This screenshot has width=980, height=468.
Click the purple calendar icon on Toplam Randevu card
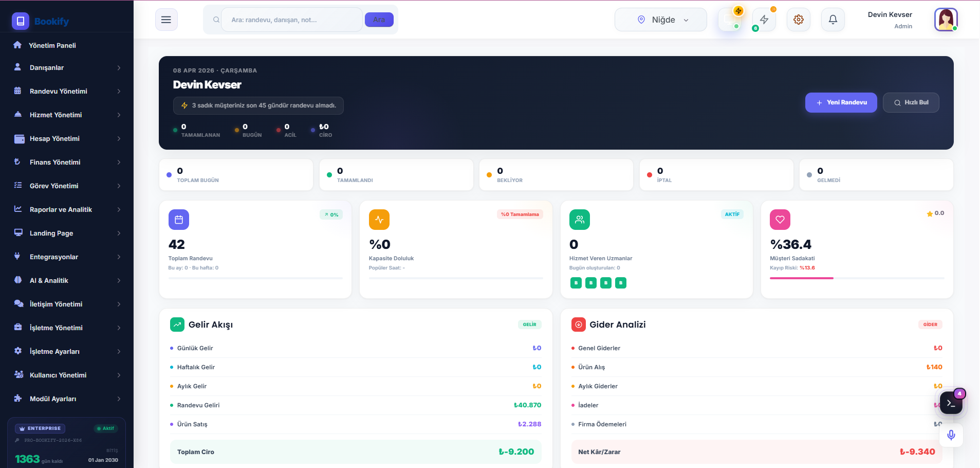pos(178,220)
